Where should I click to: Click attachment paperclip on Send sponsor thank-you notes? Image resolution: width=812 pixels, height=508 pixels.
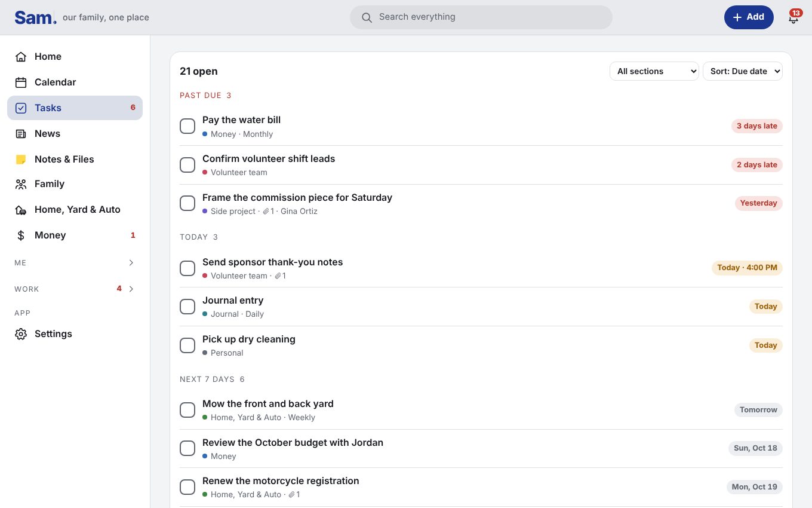click(x=278, y=276)
